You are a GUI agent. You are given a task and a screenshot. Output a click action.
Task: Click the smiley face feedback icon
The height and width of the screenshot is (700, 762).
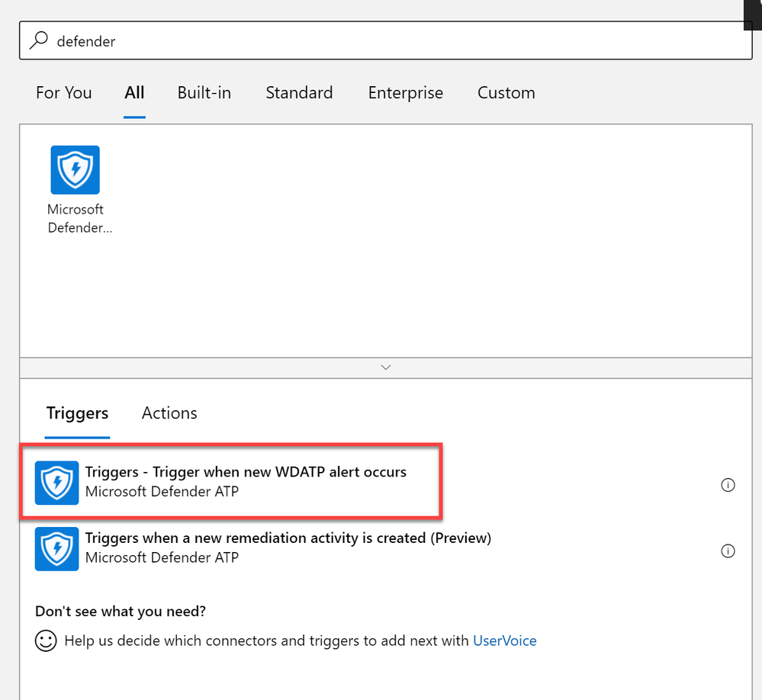coord(47,641)
